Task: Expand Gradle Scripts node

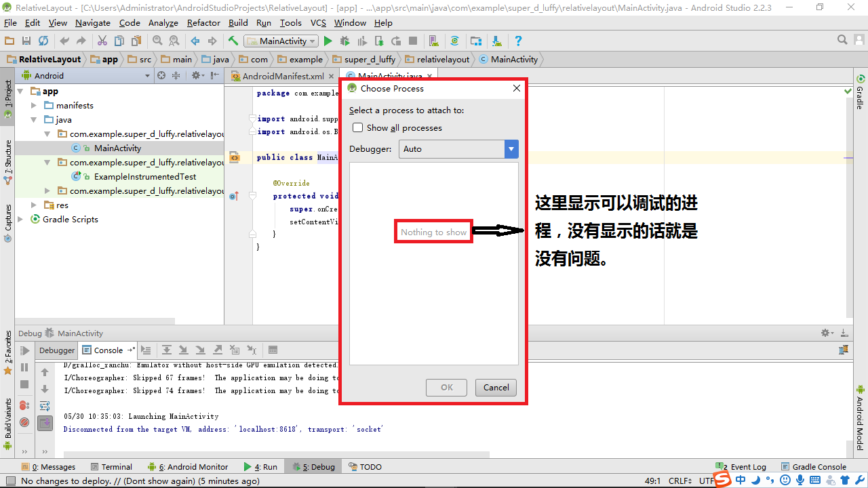Action: pyautogui.click(x=20, y=219)
